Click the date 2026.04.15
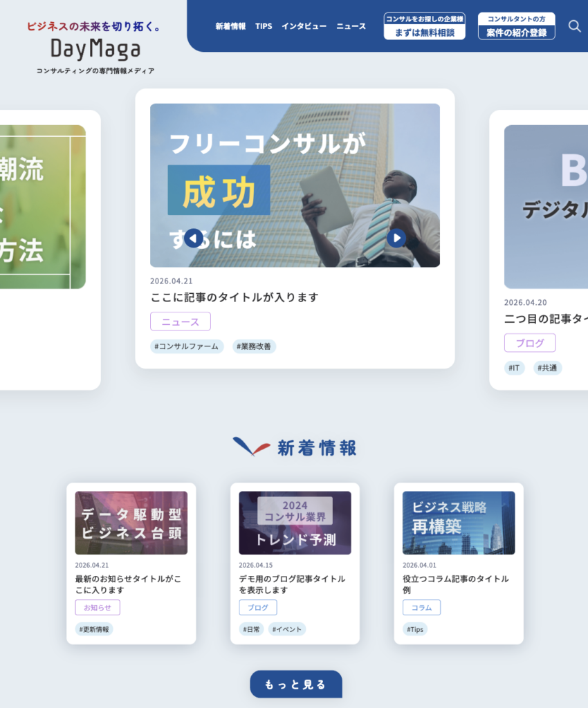The image size is (588, 708). [256, 565]
